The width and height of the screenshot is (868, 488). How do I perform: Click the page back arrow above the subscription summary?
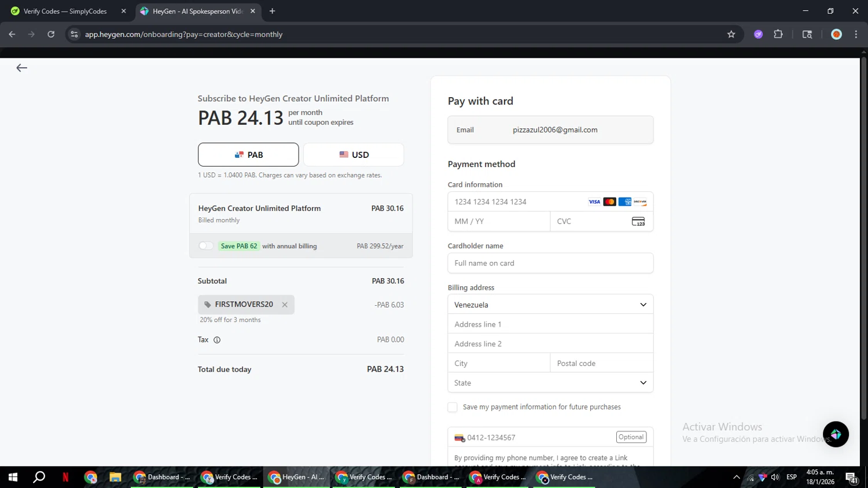click(x=21, y=68)
